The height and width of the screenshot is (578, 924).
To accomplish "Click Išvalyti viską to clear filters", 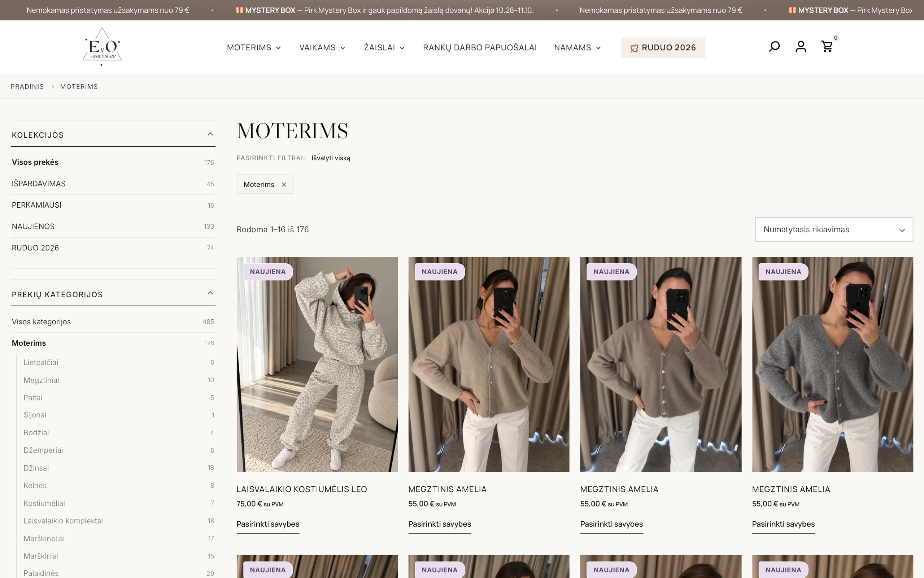I will coord(331,158).
